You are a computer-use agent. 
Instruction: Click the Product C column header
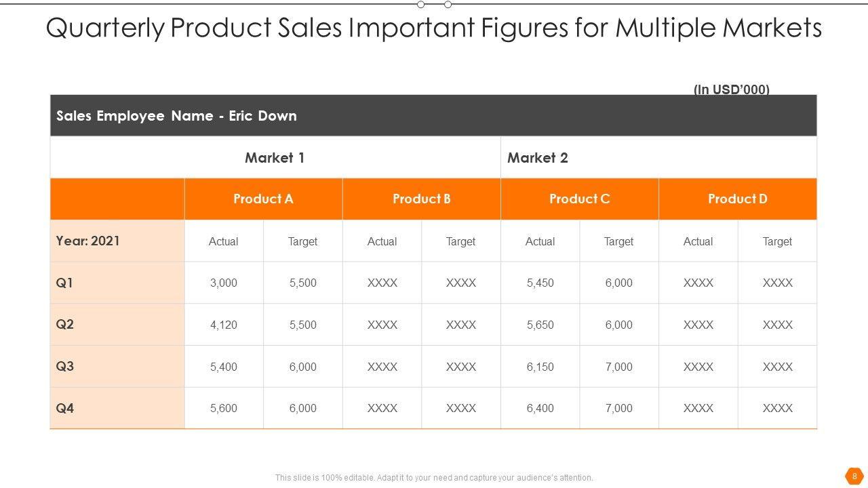(x=579, y=199)
